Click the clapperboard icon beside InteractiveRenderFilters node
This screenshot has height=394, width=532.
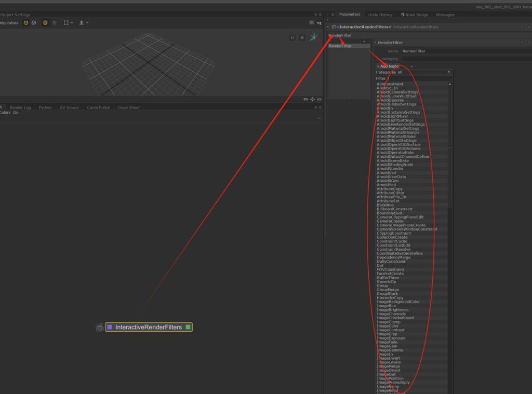[100, 328]
